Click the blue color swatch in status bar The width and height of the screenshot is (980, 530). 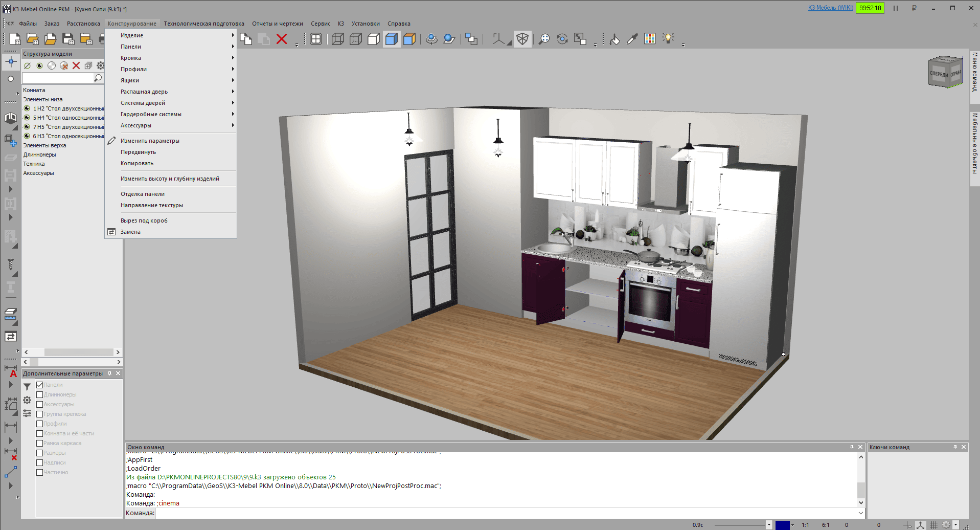click(782, 525)
